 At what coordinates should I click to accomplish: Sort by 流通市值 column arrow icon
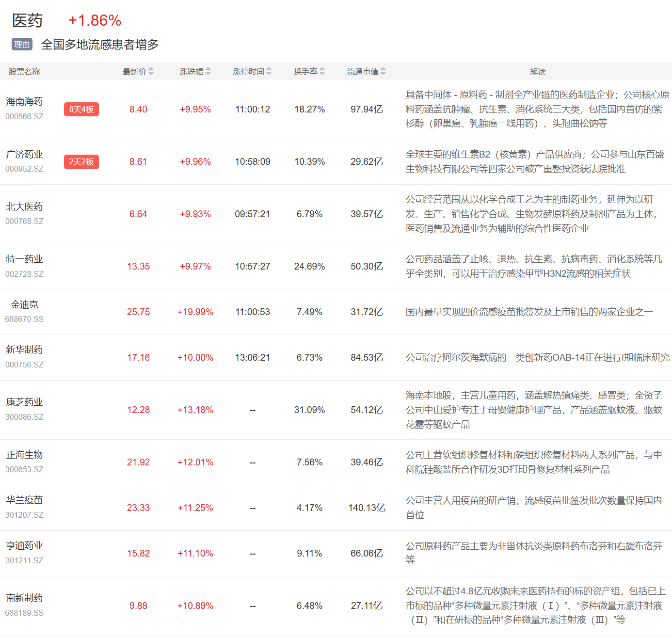click(x=383, y=72)
